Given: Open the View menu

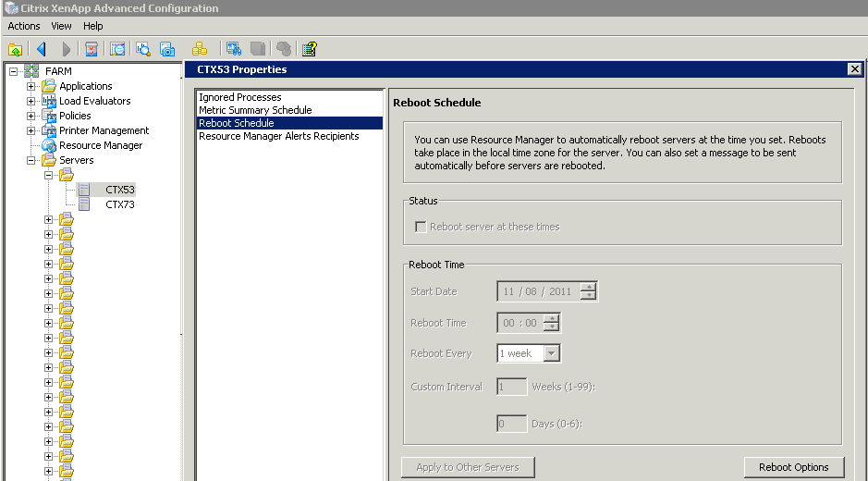Looking at the screenshot, I should click(x=61, y=26).
